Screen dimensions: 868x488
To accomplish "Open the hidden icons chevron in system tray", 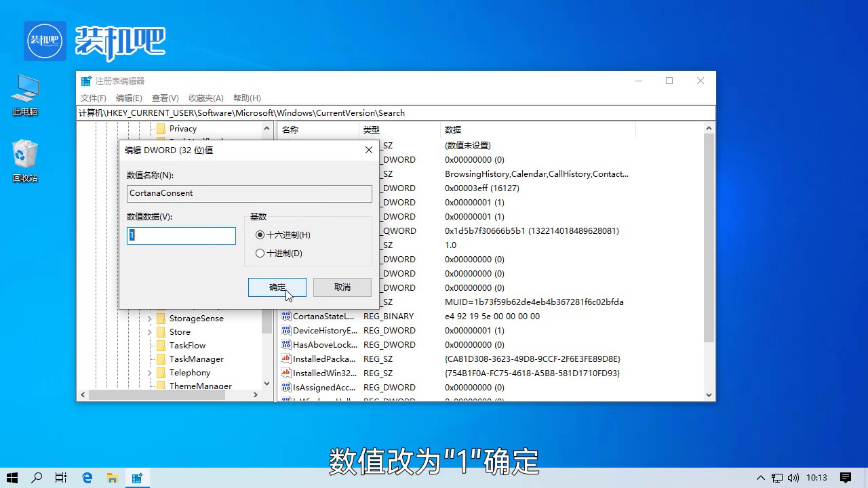I will pos(760,477).
